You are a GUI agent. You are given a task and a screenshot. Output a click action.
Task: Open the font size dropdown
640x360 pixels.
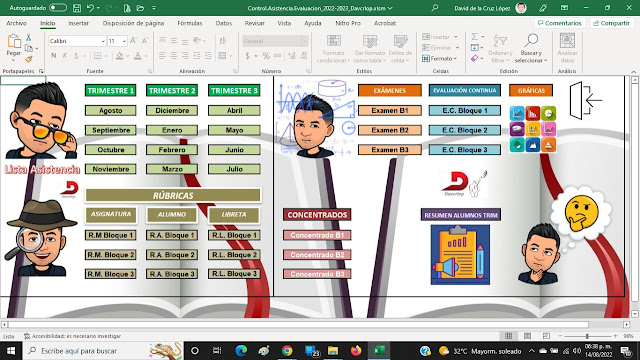(x=124, y=41)
